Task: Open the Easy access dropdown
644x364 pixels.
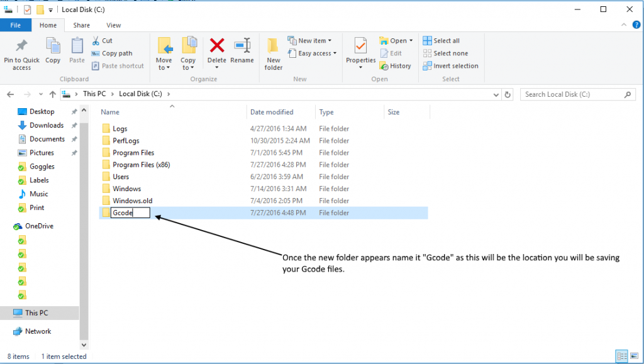Action: 312,53
